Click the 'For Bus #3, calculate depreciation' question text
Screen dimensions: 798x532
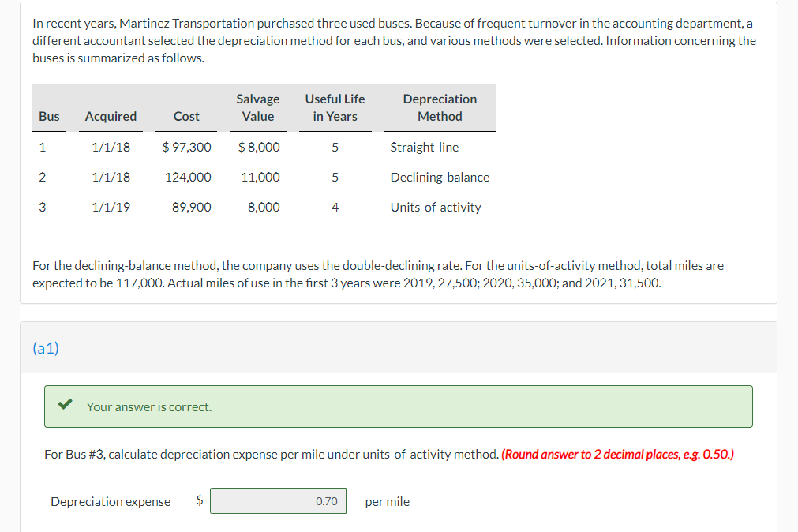click(x=272, y=454)
